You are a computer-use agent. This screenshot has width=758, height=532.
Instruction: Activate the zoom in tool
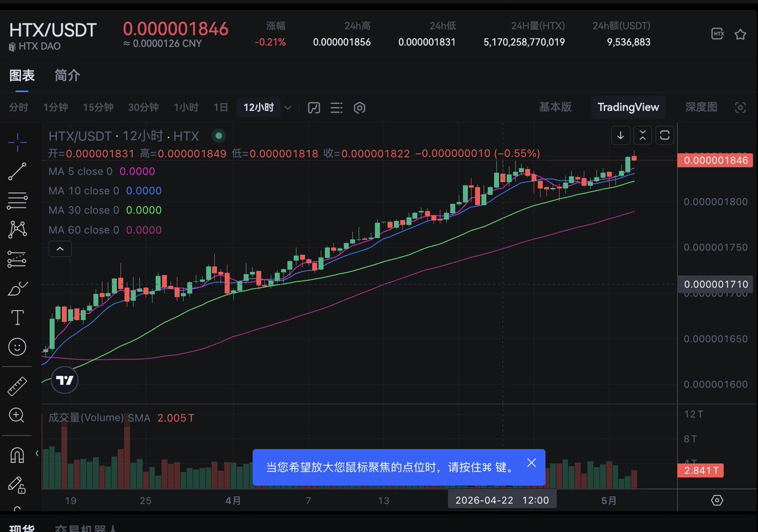17,415
